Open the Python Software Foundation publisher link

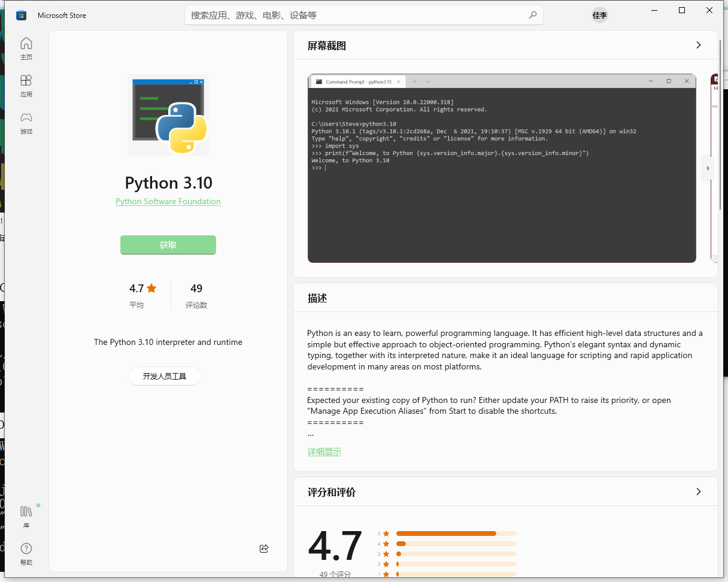click(x=168, y=201)
